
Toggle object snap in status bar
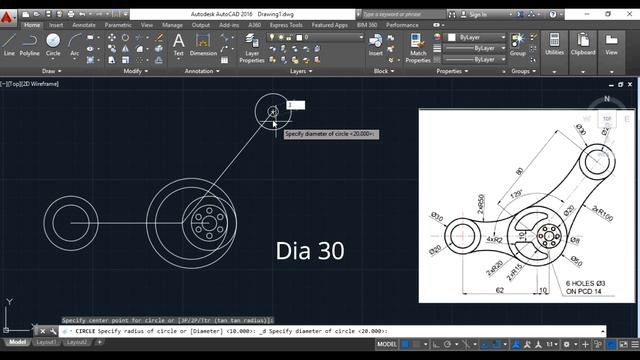(x=496, y=344)
